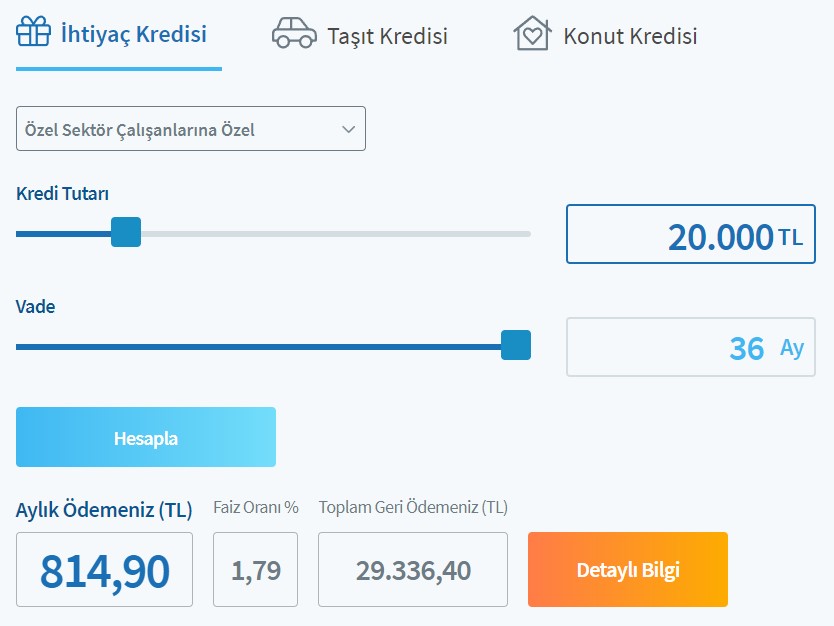
Task: Click the slider handle for Vade
Action: [x=515, y=345]
